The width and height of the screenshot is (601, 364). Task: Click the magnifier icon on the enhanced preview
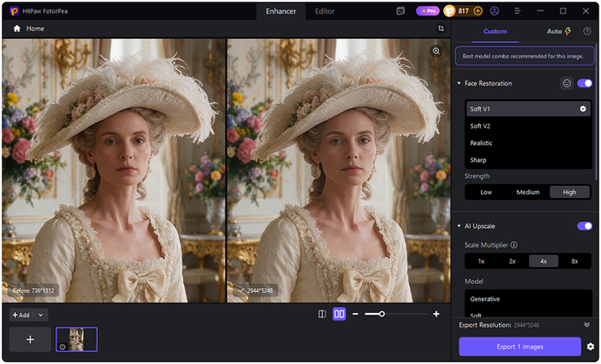437,51
